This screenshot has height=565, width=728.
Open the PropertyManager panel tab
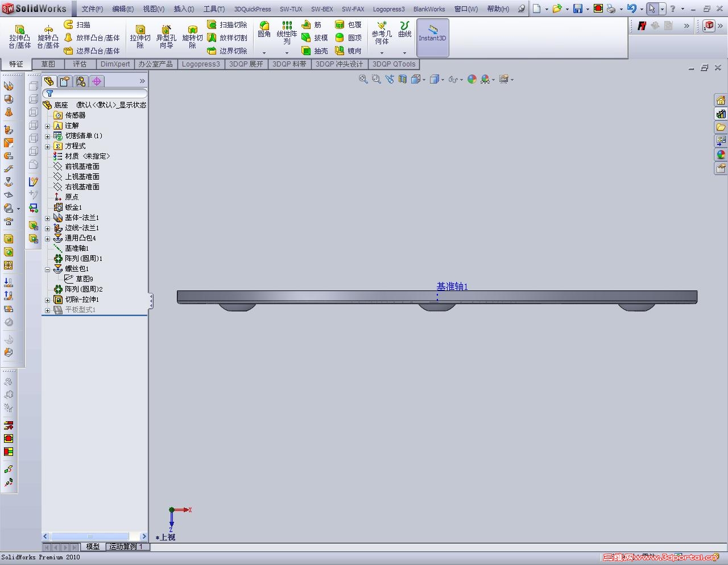point(65,81)
